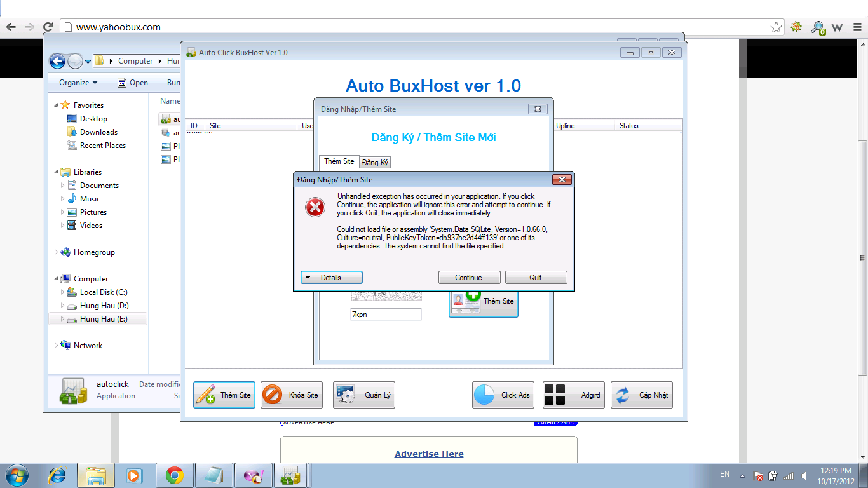The image size is (868, 488).
Task: Click the Open button in Explorer toolbar
Action: click(133, 83)
